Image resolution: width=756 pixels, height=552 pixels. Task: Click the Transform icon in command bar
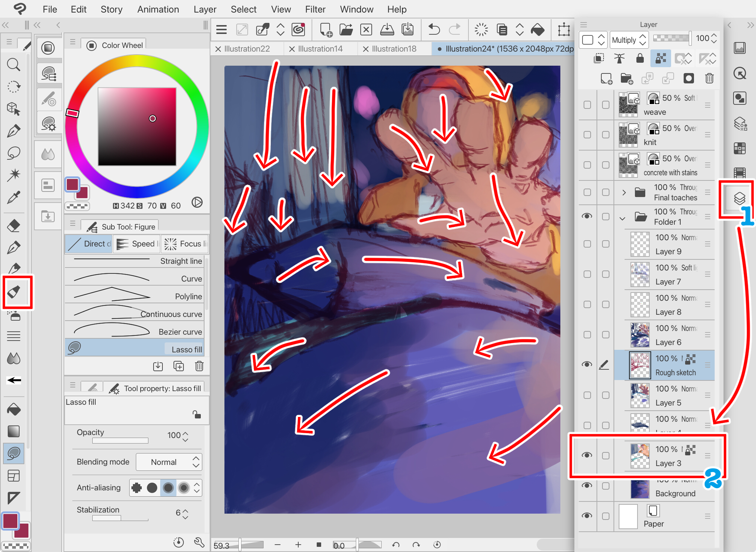[564, 30]
